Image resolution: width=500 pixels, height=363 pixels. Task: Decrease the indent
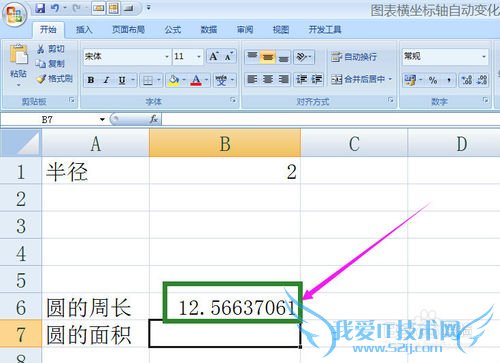click(301, 79)
